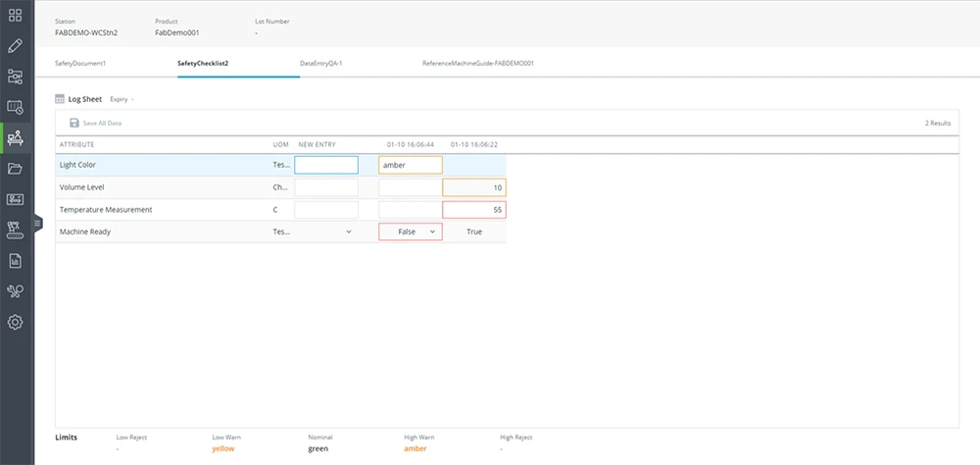
Task: Click the Volume Level new entry field
Action: click(326, 187)
